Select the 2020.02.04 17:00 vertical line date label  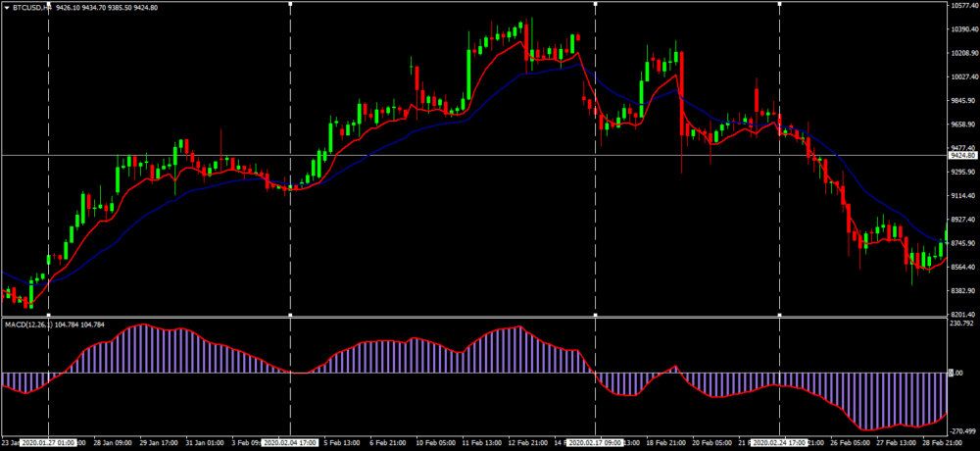(292, 442)
